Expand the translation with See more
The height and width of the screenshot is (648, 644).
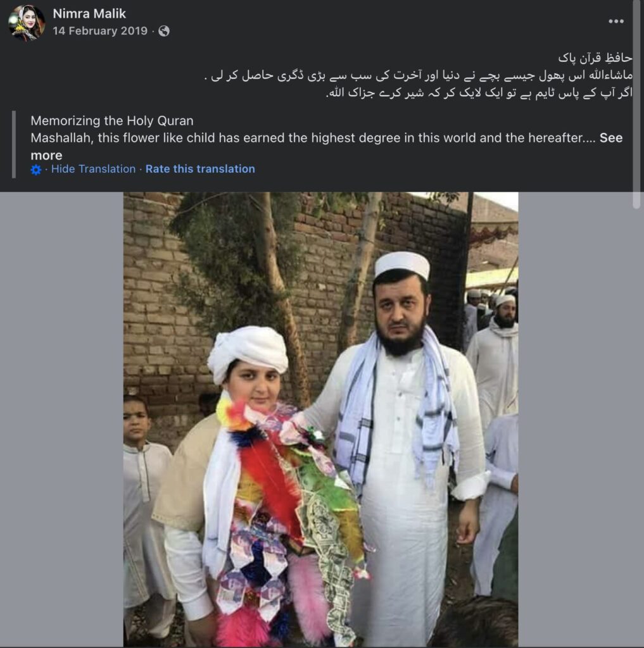point(327,146)
